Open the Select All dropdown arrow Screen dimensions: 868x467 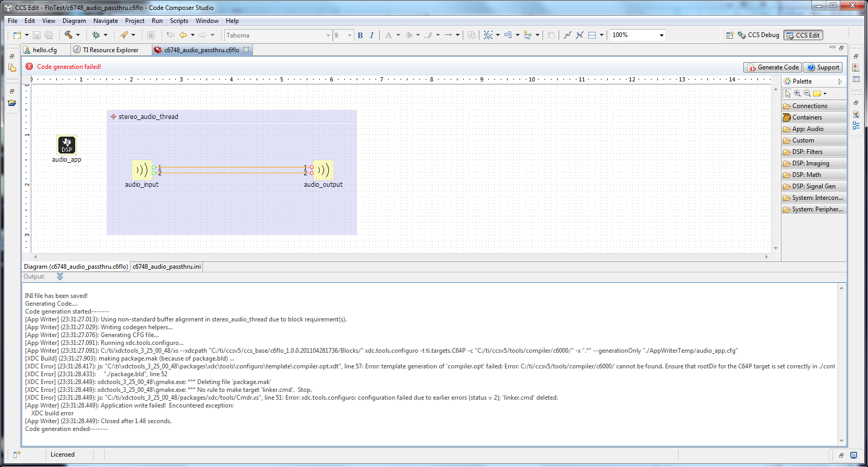(x=498, y=35)
